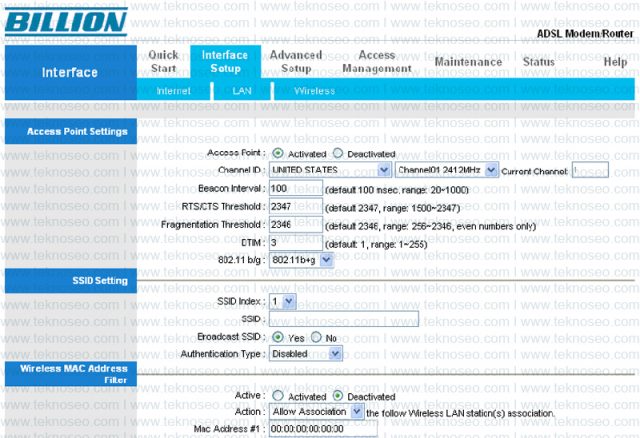Open the Channel01 2412MHz dropdown
Screen dimensions: 640x438
pos(447,170)
